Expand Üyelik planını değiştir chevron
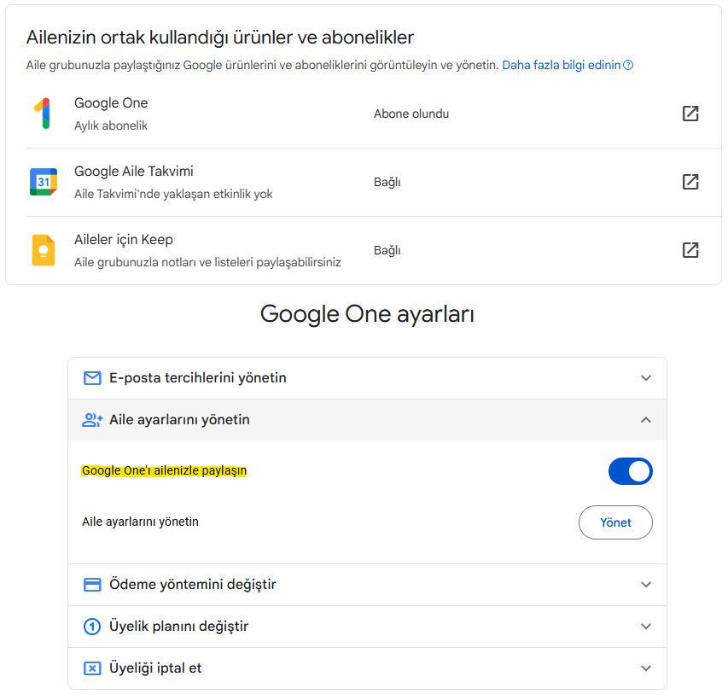 (646, 627)
